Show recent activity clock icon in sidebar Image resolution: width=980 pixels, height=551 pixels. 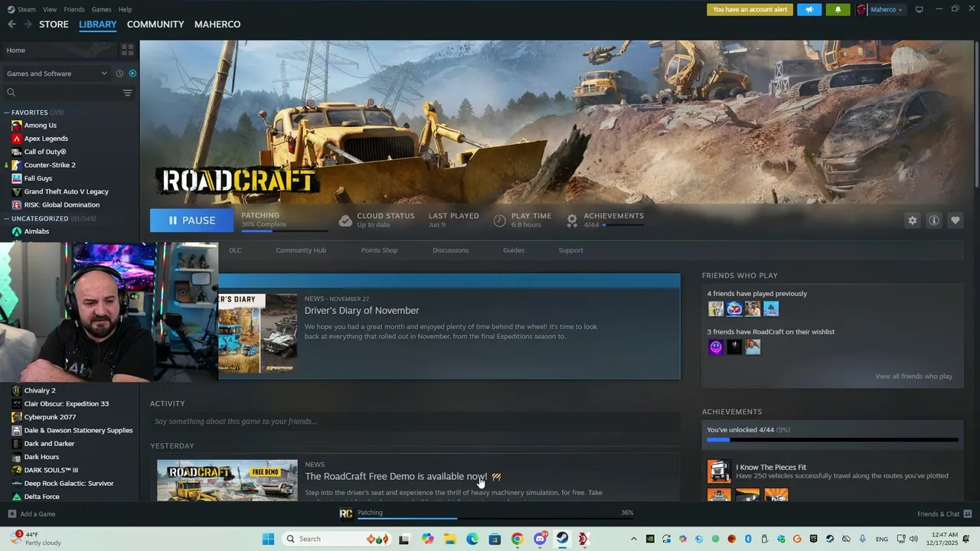(x=119, y=73)
